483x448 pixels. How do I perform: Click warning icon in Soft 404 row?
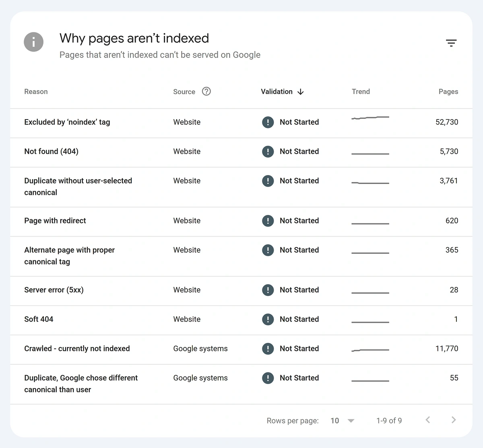268,319
